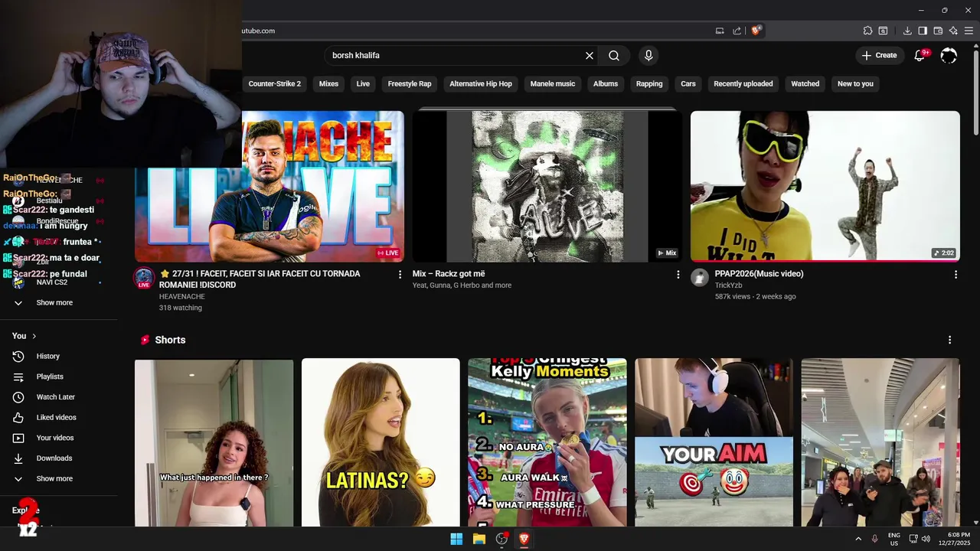Image resolution: width=980 pixels, height=551 pixels.
Task: Open options menu for HEAVENACHE live video
Action: click(400, 274)
